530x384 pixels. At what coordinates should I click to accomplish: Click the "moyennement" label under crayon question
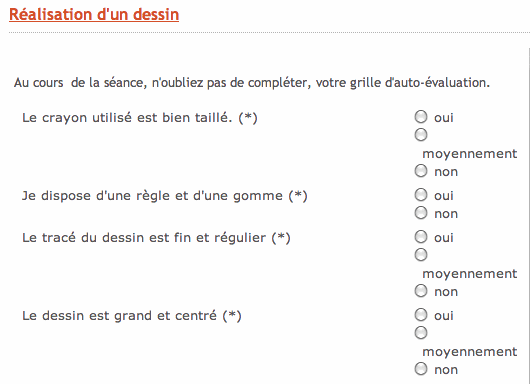point(469,154)
